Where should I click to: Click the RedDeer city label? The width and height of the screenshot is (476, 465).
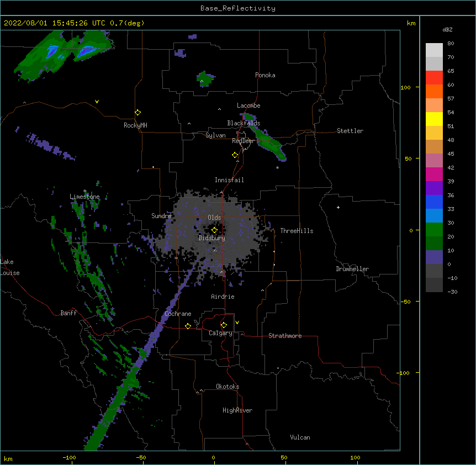[243, 141]
